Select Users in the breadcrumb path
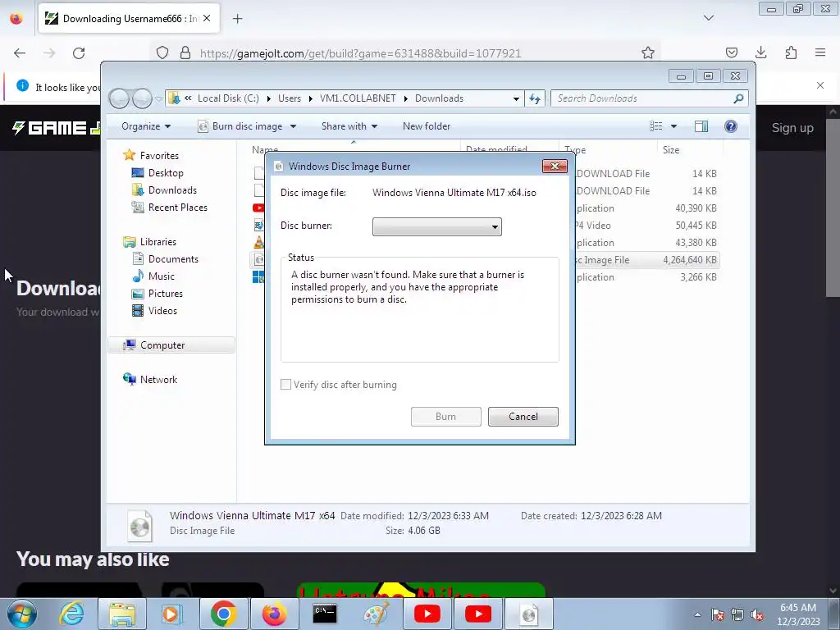The image size is (840, 630). (290, 98)
